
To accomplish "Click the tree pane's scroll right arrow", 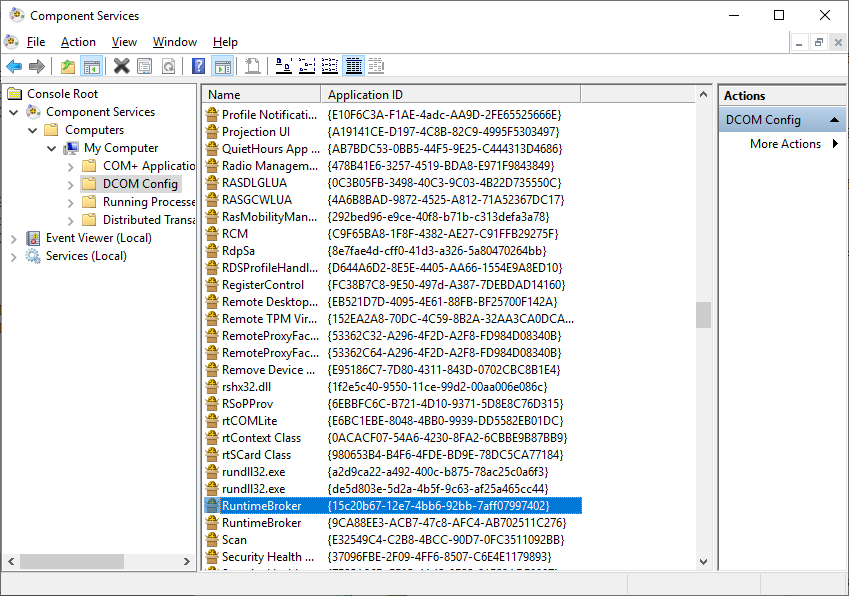I will pyautogui.click(x=187, y=561).
